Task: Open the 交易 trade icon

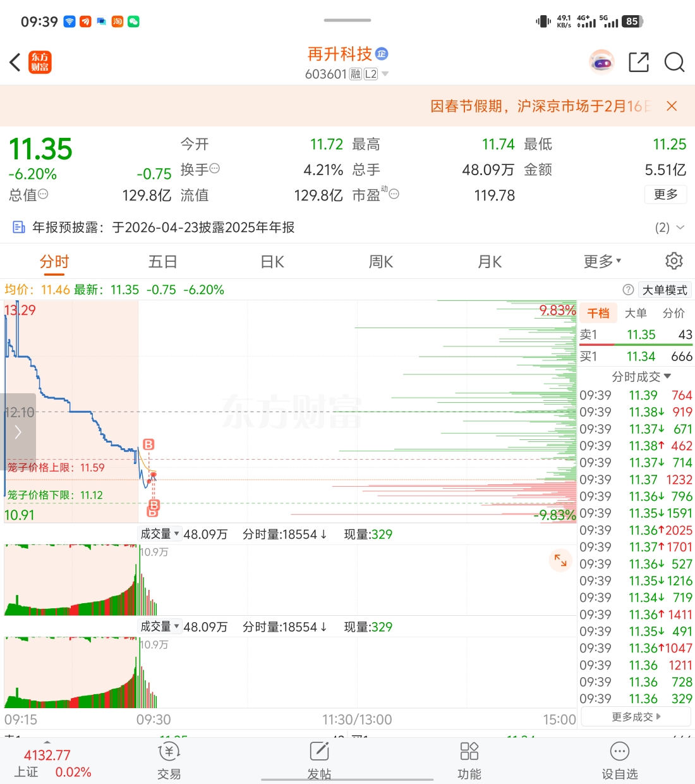Action: coord(169,761)
